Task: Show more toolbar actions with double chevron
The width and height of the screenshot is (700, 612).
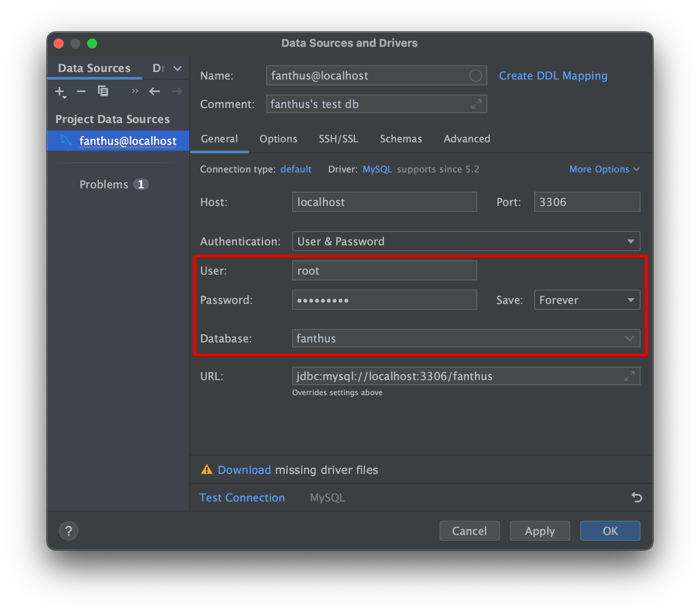Action: coord(135,91)
